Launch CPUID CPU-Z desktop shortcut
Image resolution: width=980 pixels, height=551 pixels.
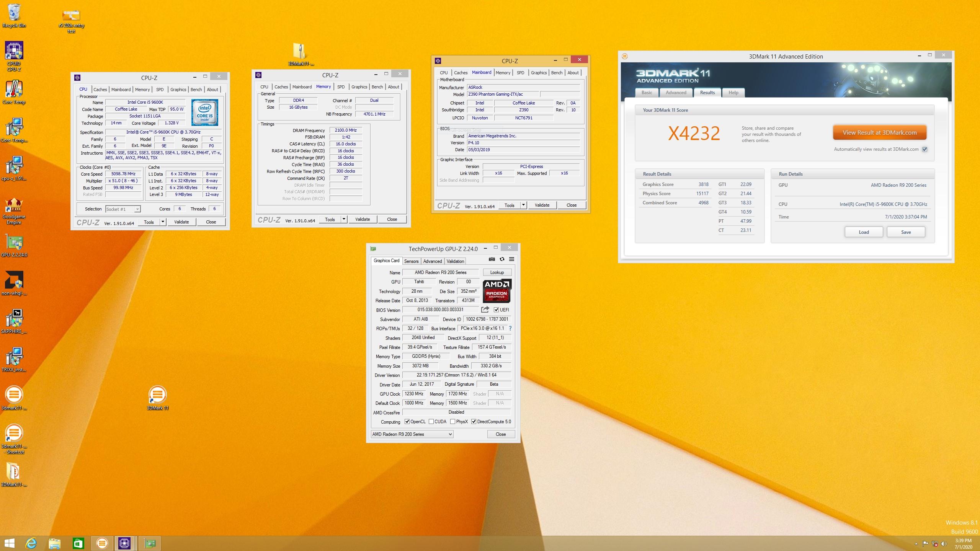14,56
